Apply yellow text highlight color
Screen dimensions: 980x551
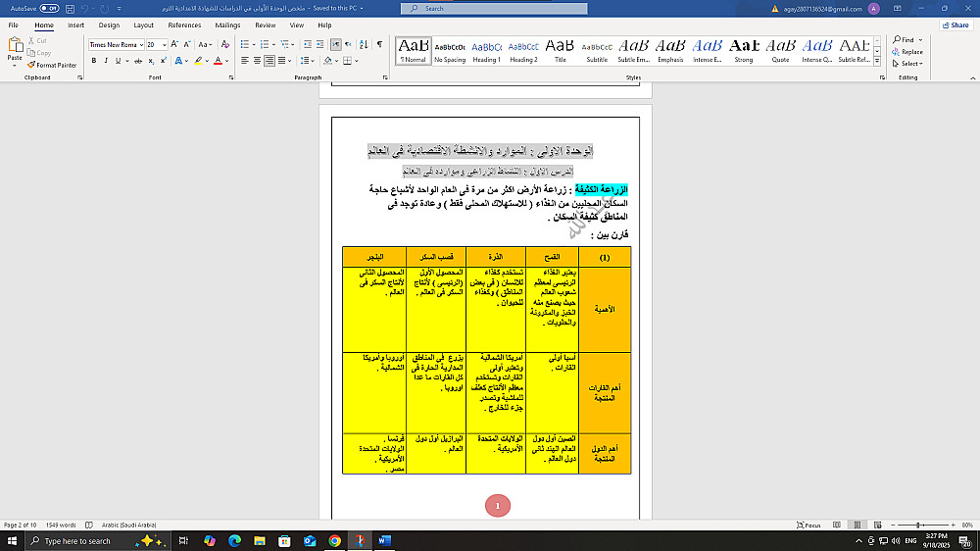pos(198,61)
